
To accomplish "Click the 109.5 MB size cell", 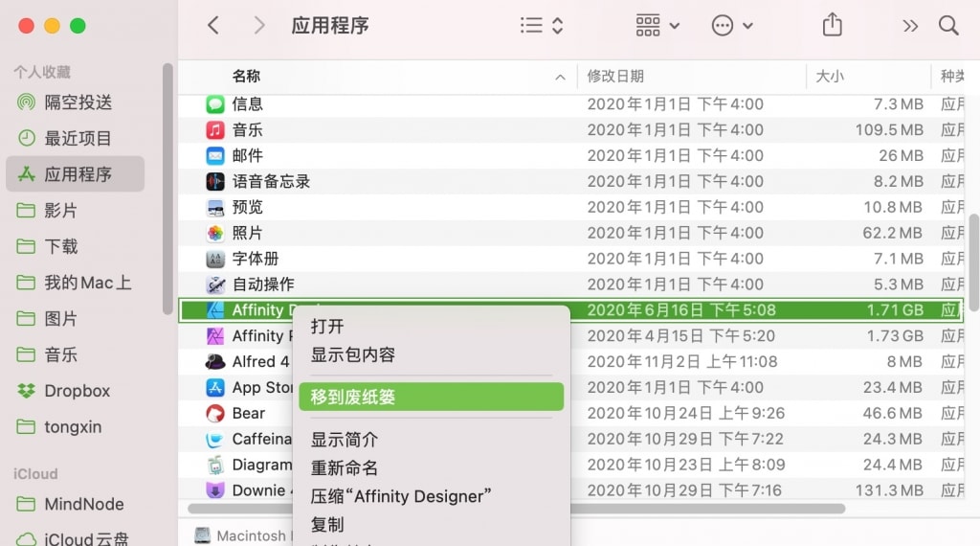I will [889, 129].
